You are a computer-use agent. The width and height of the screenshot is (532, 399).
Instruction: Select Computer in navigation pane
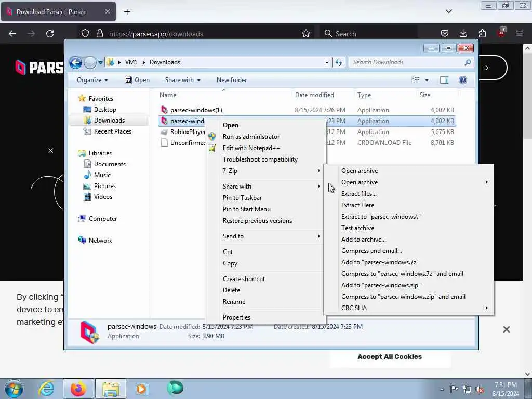point(102,219)
